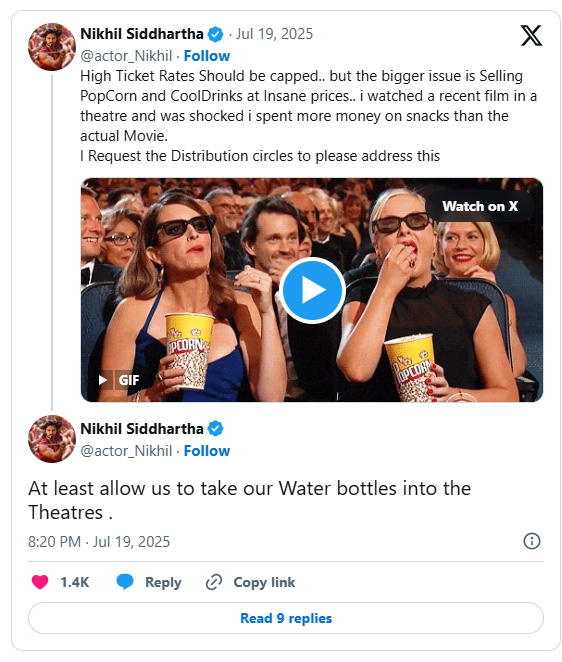Click the blue reply speech bubble icon

125,582
